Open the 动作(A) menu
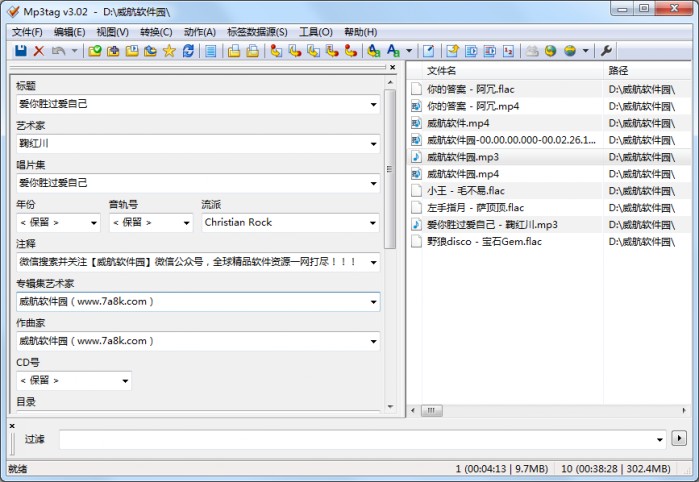This screenshot has height=482, width=699. point(200,32)
